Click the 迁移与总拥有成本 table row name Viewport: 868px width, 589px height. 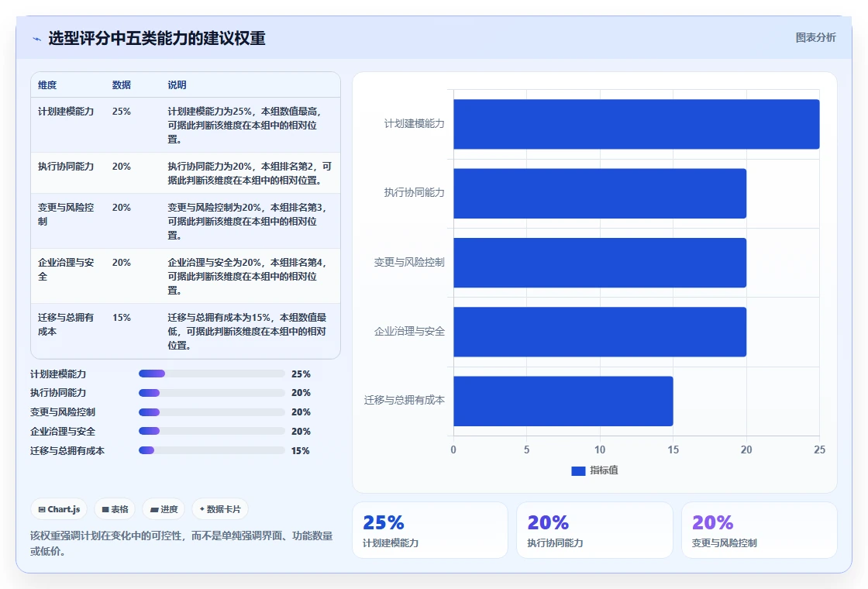coord(66,325)
